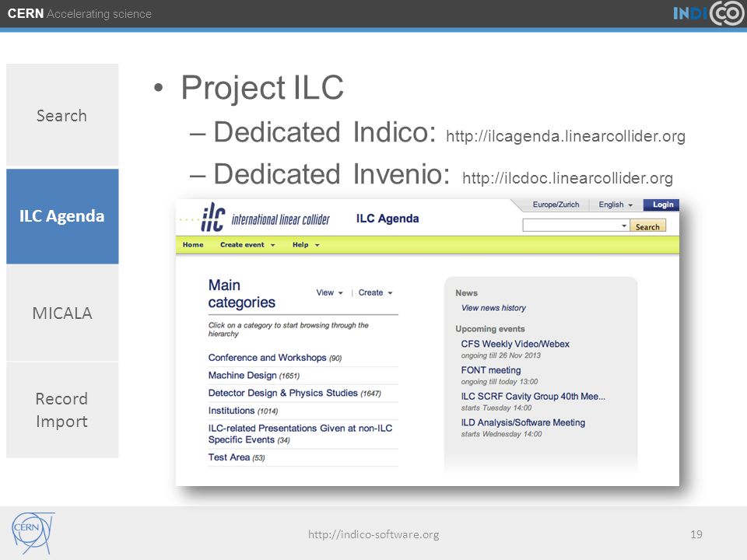
Task: Select the MICALA sidebar tab
Action: point(62,313)
